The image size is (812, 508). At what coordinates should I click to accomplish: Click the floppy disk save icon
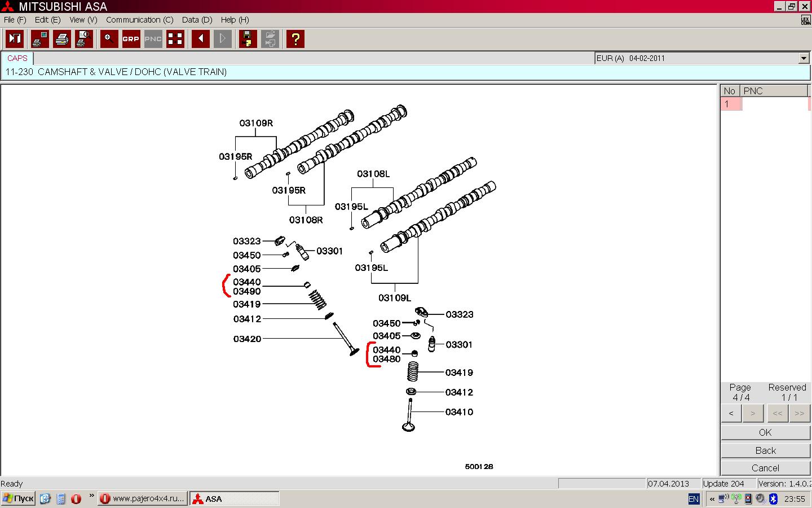[248, 39]
